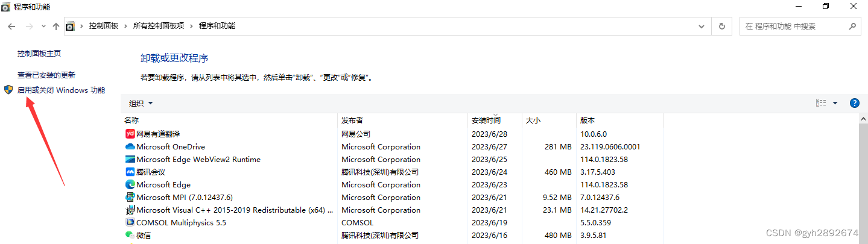Open 启用或关闭 Windows 功能 link
The height and width of the screenshot is (244, 868).
pos(61,90)
